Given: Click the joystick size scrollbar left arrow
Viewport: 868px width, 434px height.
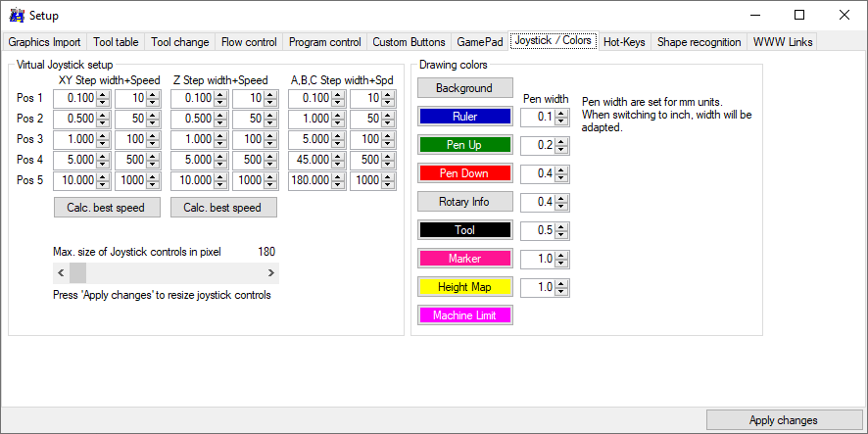Looking at the screenshot, I should [61, 273].
